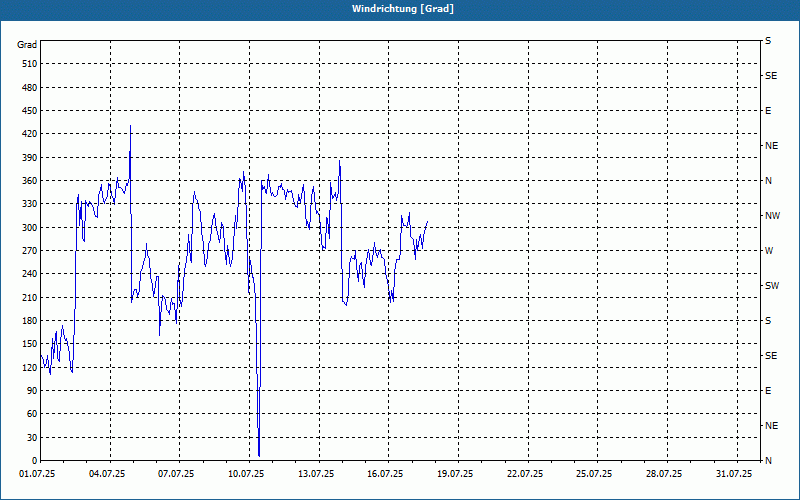Click the chart title 'Windrichtung [Grad]'

[403, 9]
